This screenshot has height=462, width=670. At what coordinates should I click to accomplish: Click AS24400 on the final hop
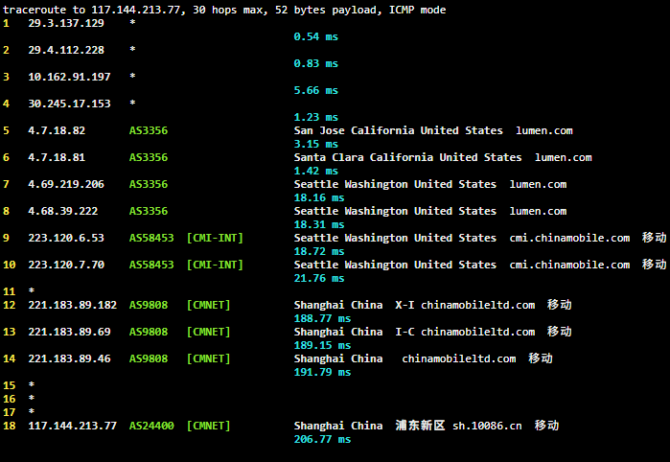pyautogui.click(x=151, y=426)
